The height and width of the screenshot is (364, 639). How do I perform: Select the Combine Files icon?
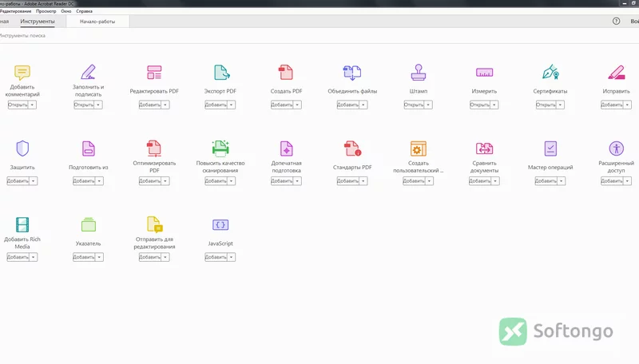pyautogui.click(x=352, y=73)
